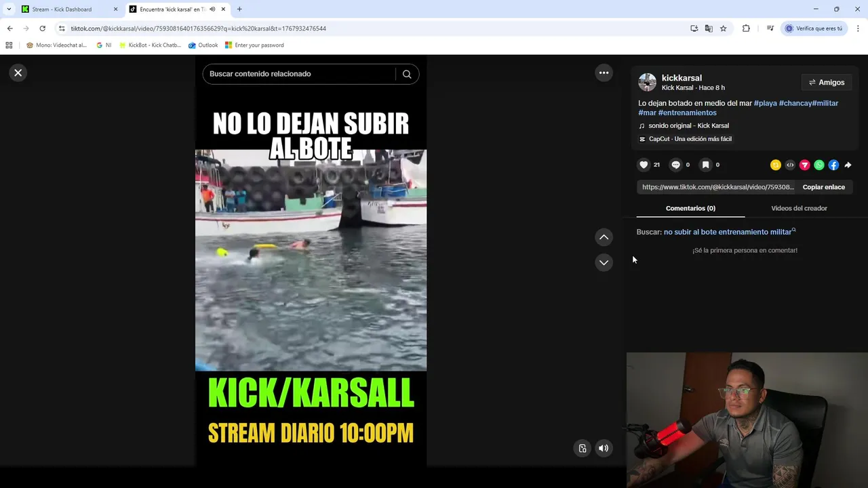Go to previous video with up arrow
868x488 pixels.
pos(604,237)
